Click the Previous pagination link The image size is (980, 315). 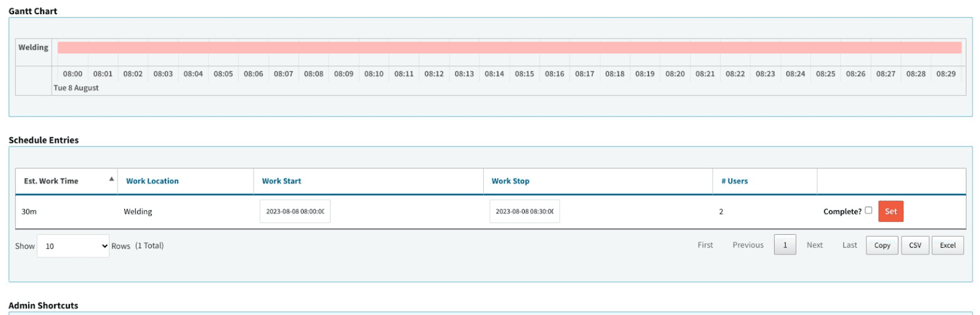point(748,245)
